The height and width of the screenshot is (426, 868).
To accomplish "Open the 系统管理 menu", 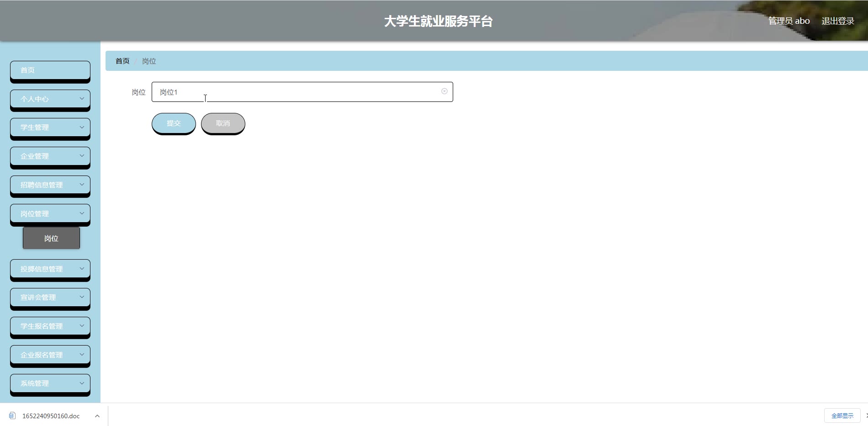I will tap(50, 383).
